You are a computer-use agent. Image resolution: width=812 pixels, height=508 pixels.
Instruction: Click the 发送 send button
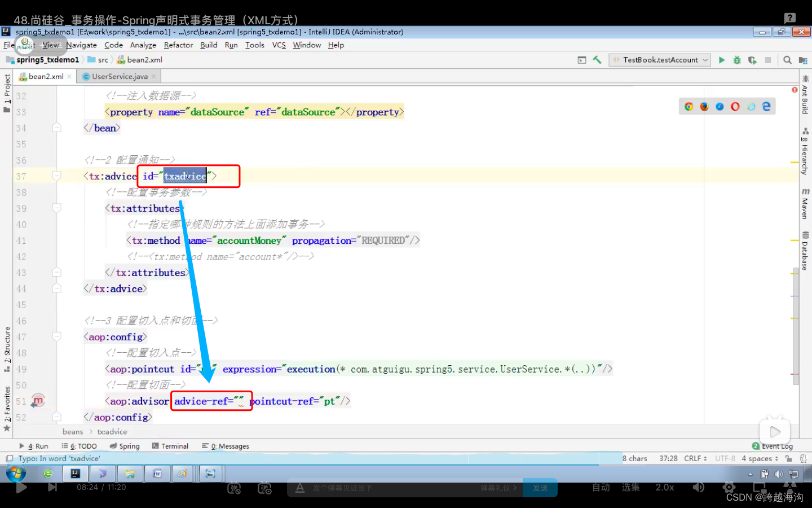(x=540, y=488)
